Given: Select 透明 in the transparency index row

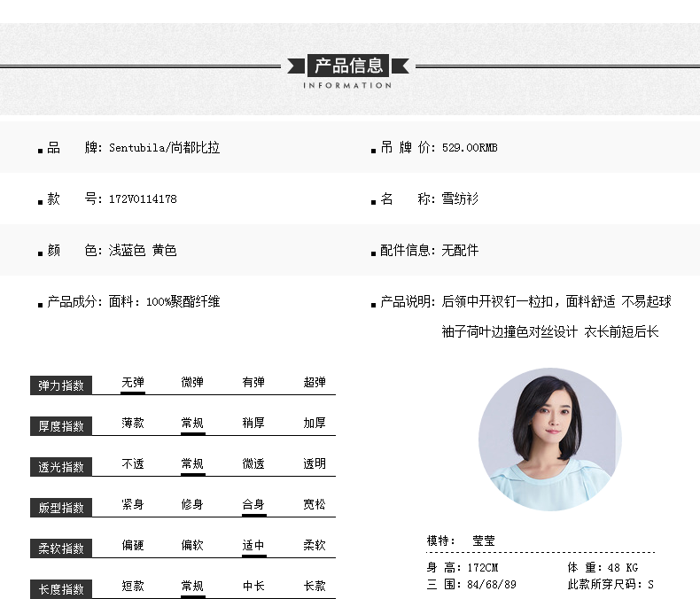Looking at the screenshot, I should [315, 464].
